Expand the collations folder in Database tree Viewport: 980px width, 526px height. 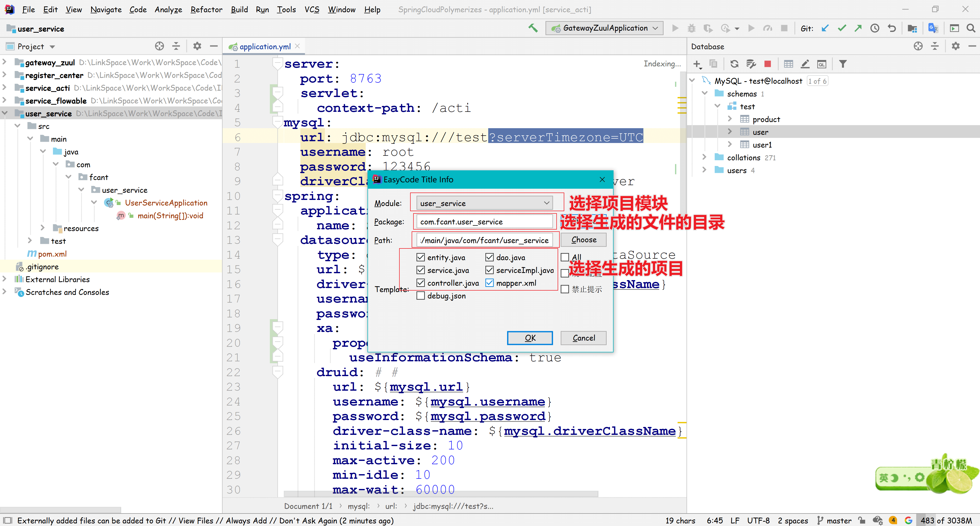[x=704, y=157]
